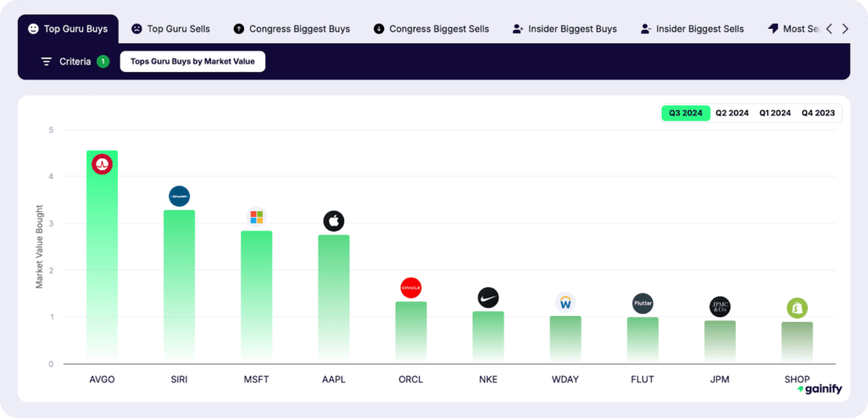Click the down arrow icon on Congress Biggest Sells

coord(379,29)
